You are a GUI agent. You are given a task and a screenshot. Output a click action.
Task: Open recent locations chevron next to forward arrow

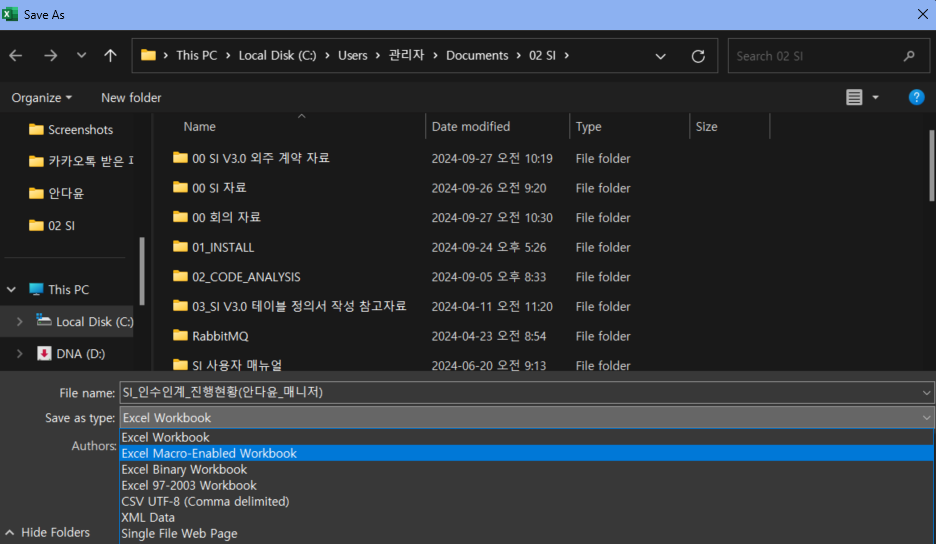[81, 56]
